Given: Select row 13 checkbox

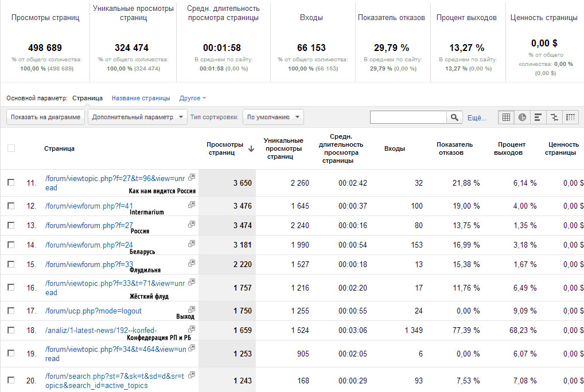Looking at the screenshot, I should click(x=11, y=225).
